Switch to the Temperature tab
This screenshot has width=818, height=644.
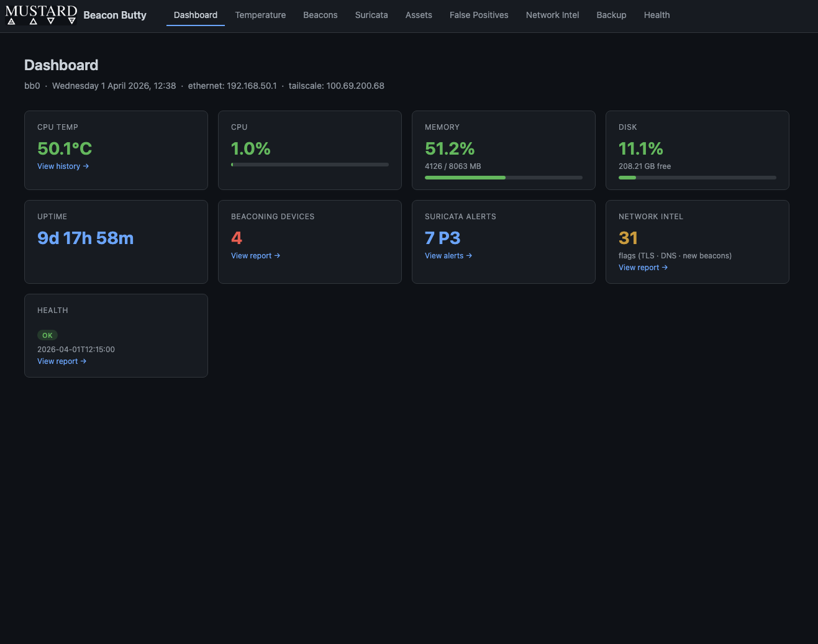coord(260,15)
